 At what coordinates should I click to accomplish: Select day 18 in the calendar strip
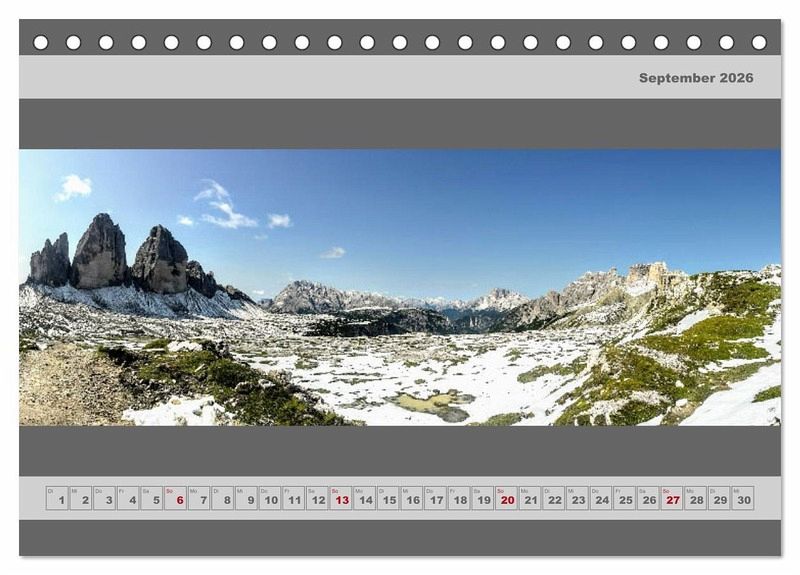pyautogui.click(x=459, y=498)
